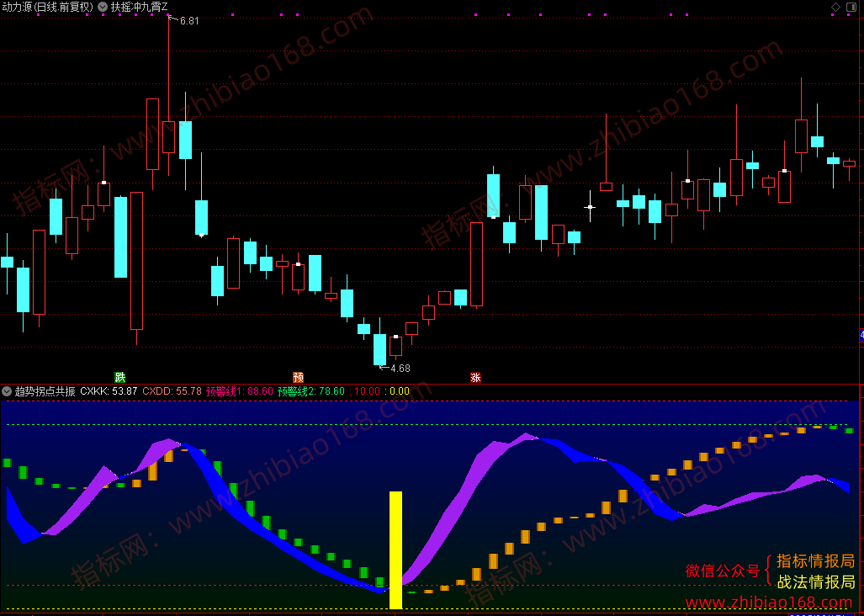Select the main indicator name 扶摇冲九霄Z
The height and width of the screenshot is (616, 864).
point(140,8)
